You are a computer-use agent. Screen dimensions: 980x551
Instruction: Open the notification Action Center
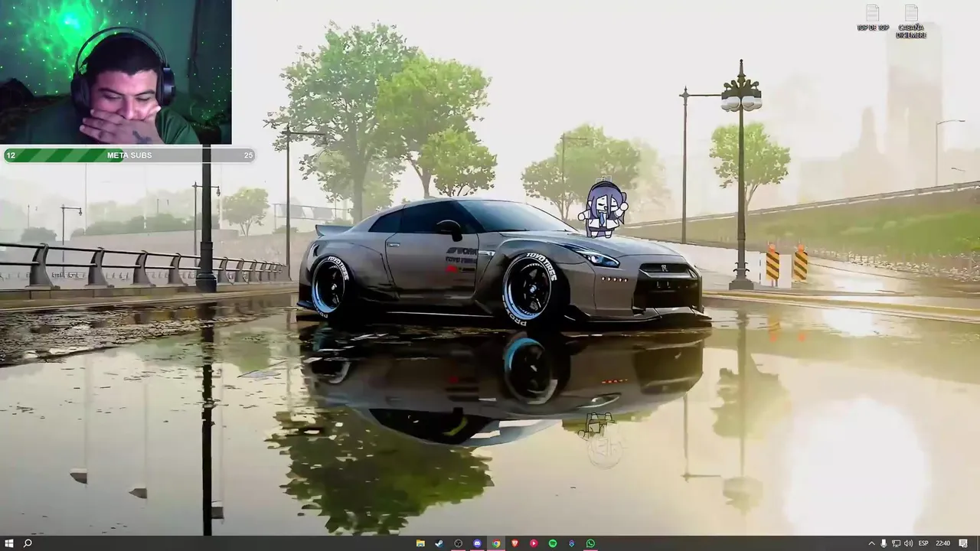pyautogui.click(x=963, y=543)
